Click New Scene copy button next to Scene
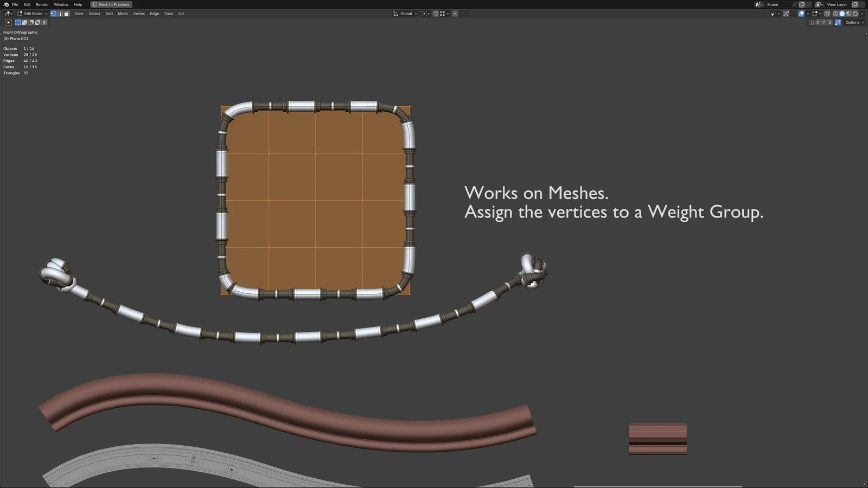 (802, 4)
